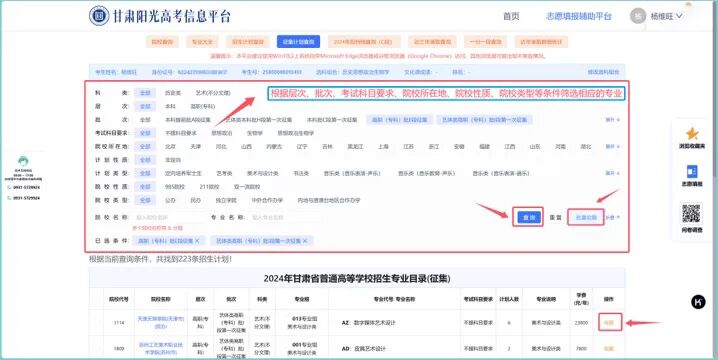Open the 杨维旺 user dropdown menu

666,16
